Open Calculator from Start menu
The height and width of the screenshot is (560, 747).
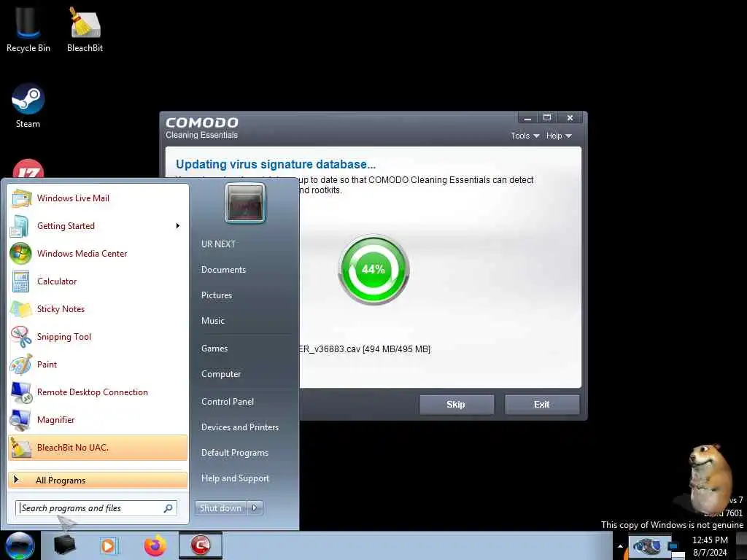point(98,281)
